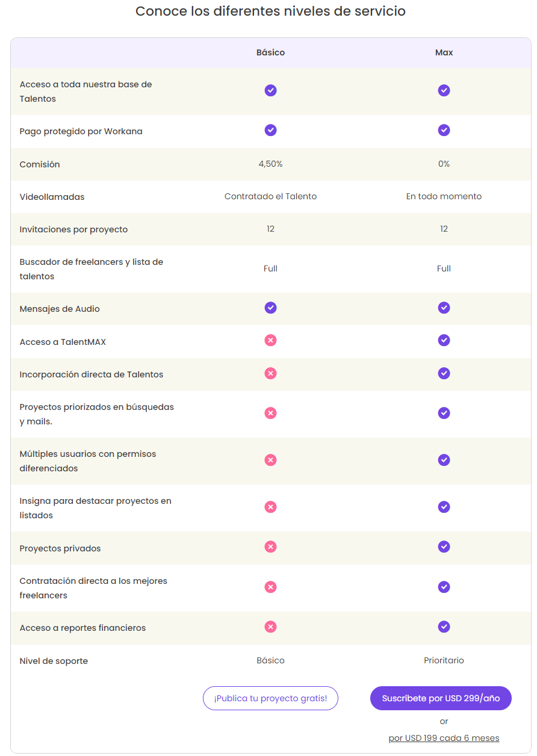This screenshot has width=537, height=756.
Task: Click the Básico column header
Action: (270, 52)
